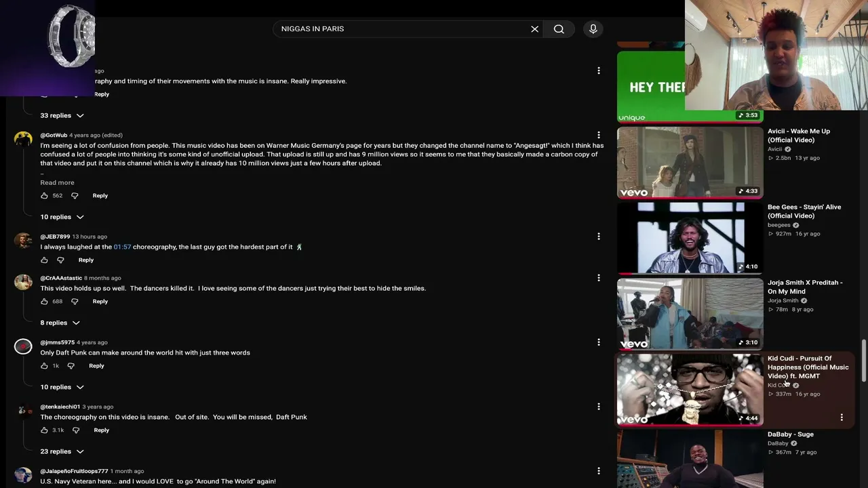Open @JEB7899's profile picture
868x488 pixels.
(23, 241)
